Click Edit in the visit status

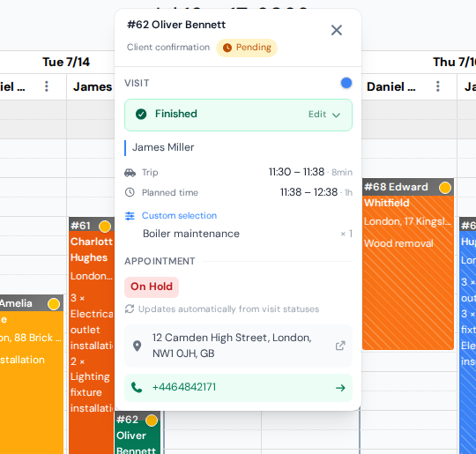coord(317,115)
